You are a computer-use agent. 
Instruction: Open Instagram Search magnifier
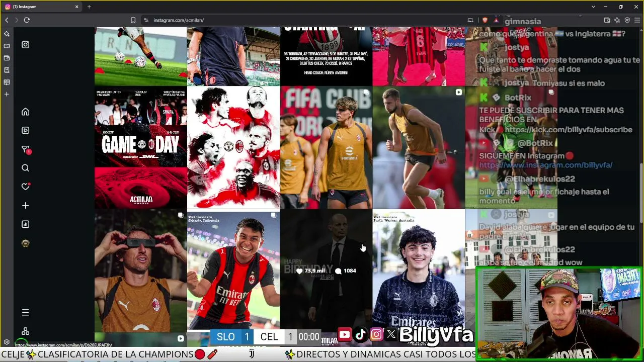pos(25,168)
